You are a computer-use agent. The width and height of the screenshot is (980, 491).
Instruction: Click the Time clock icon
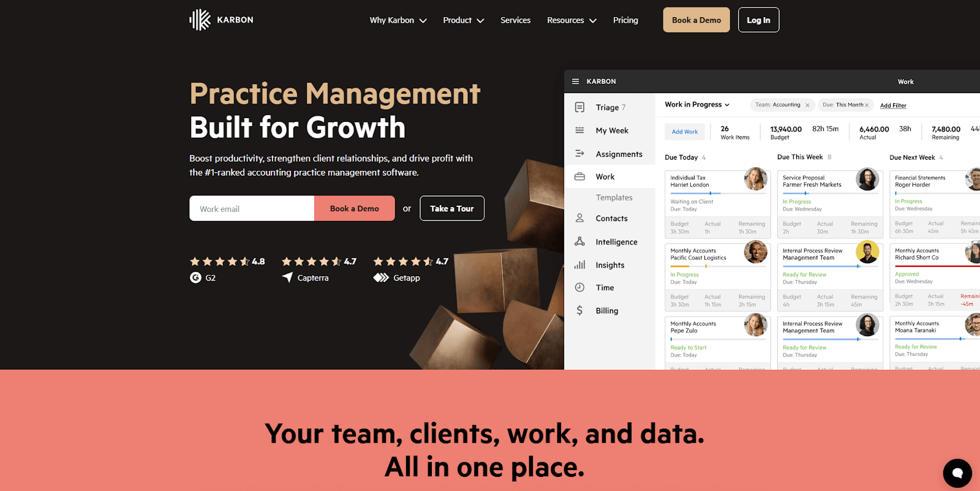pos(579,288)
